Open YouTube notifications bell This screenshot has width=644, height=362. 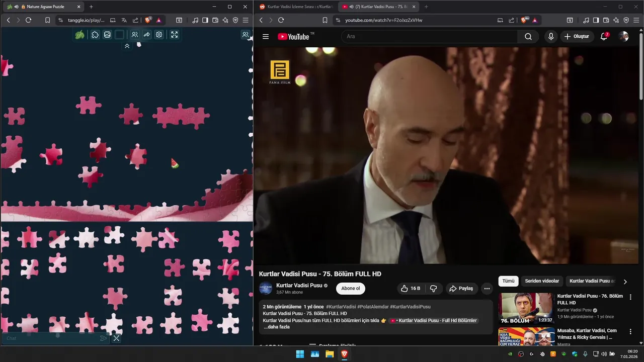point(604,36)
